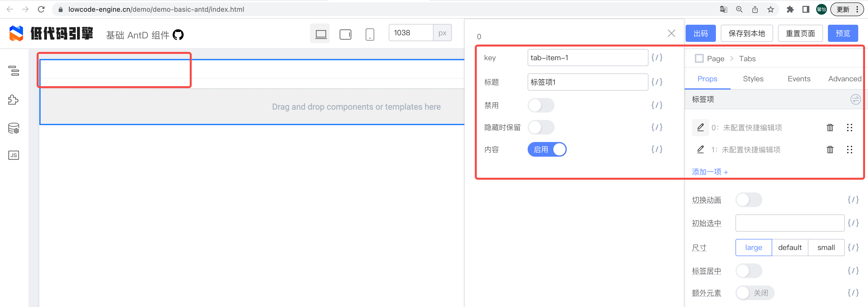Open the component library panel
This screenshot has height=307, width=868.
tap(13, 100)
